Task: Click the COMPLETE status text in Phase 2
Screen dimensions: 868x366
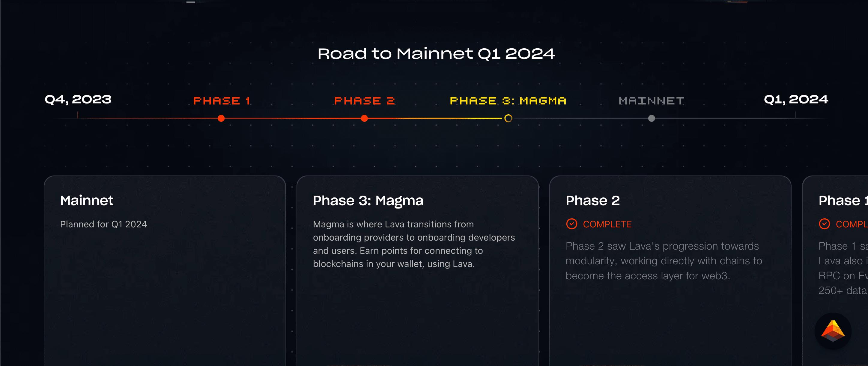Action: pyautogui.click(x=607, y=224)
